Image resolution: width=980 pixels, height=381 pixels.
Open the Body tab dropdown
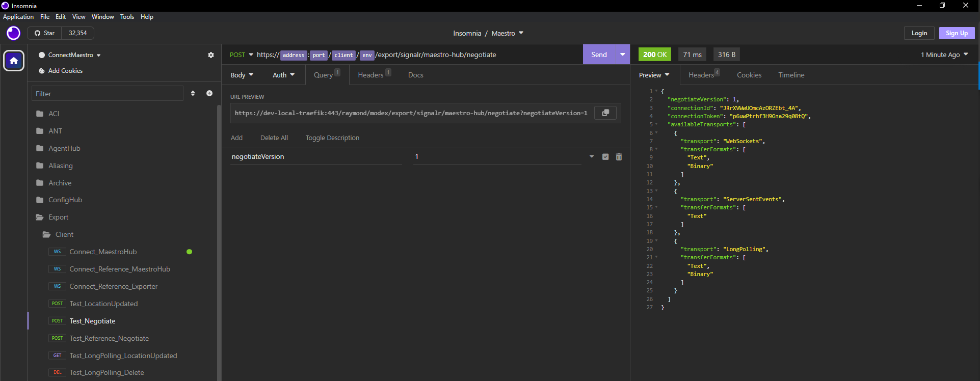(242, 75)
